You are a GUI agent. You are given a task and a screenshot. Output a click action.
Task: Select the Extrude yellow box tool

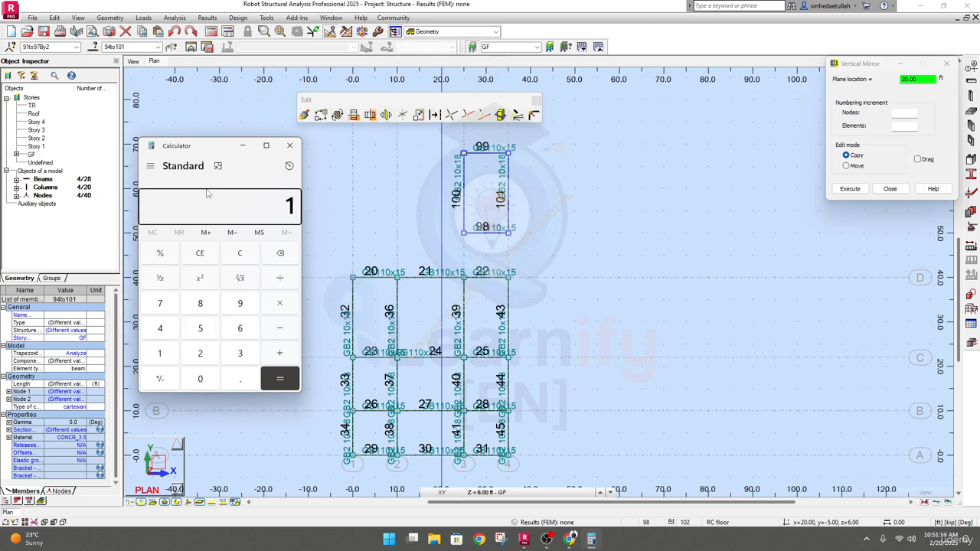click(x=500, y=115)
